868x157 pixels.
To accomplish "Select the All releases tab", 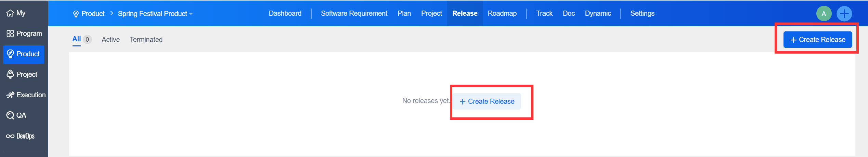I will coord(77,39).
